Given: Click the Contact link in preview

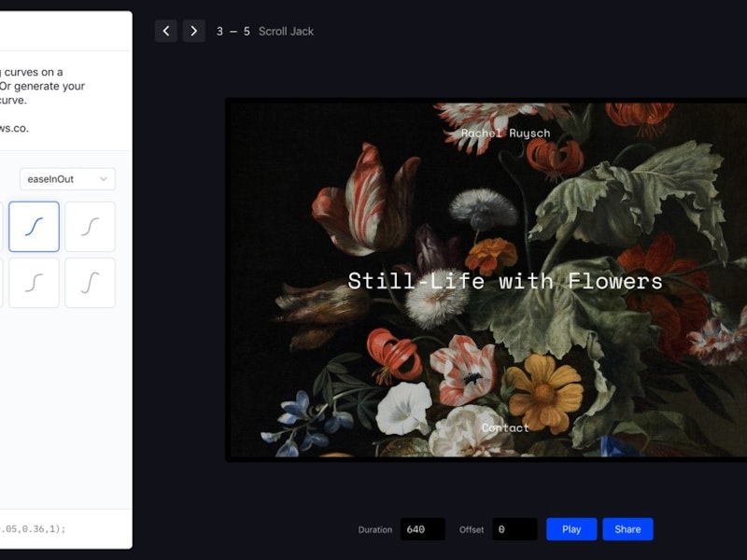Looking at the screenshot, I should [505, 427].
